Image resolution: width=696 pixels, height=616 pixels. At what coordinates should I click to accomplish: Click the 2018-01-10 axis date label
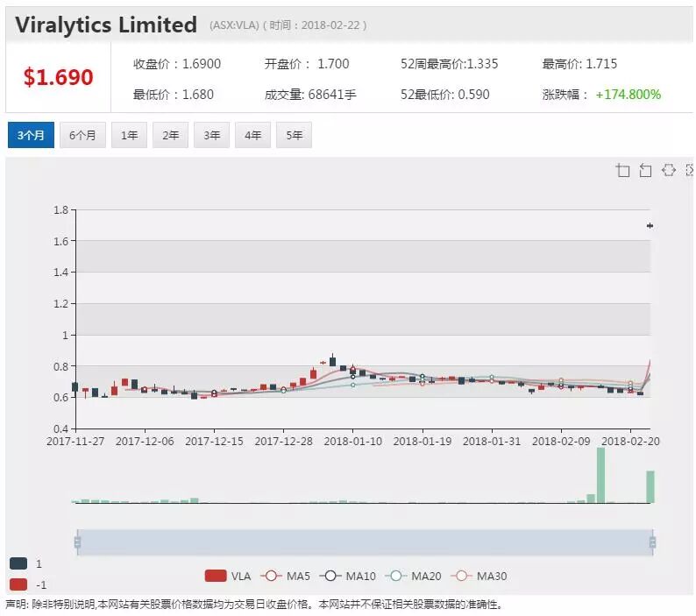click(353, 441)
